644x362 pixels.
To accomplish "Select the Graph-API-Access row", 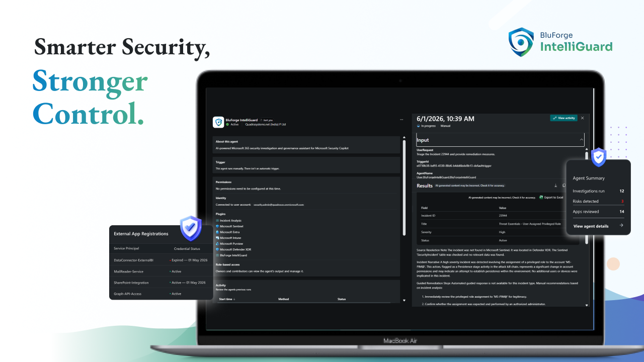I will tap(161, 294).
